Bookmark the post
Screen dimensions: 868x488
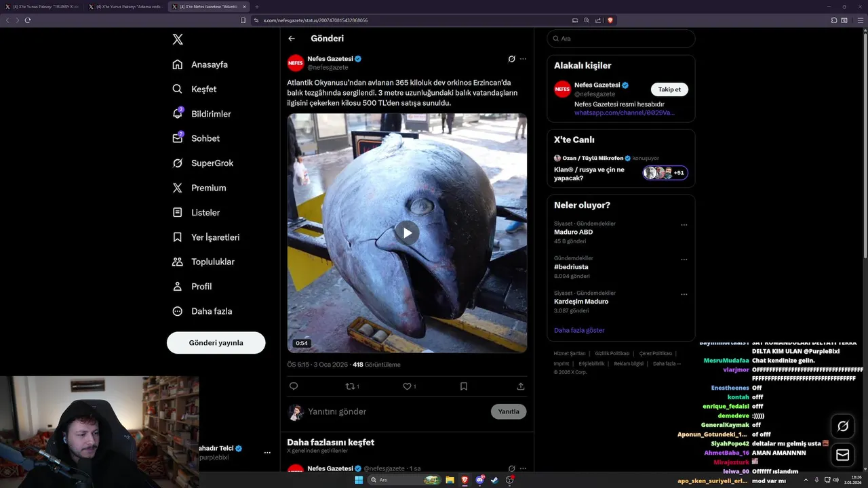click(464, 386)
